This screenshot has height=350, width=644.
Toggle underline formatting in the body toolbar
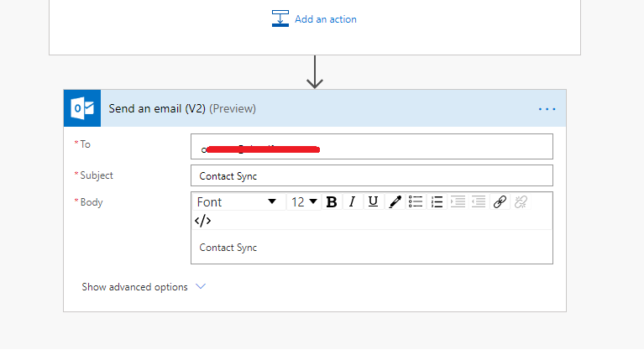pyautogui.click(x=373, y=201)
